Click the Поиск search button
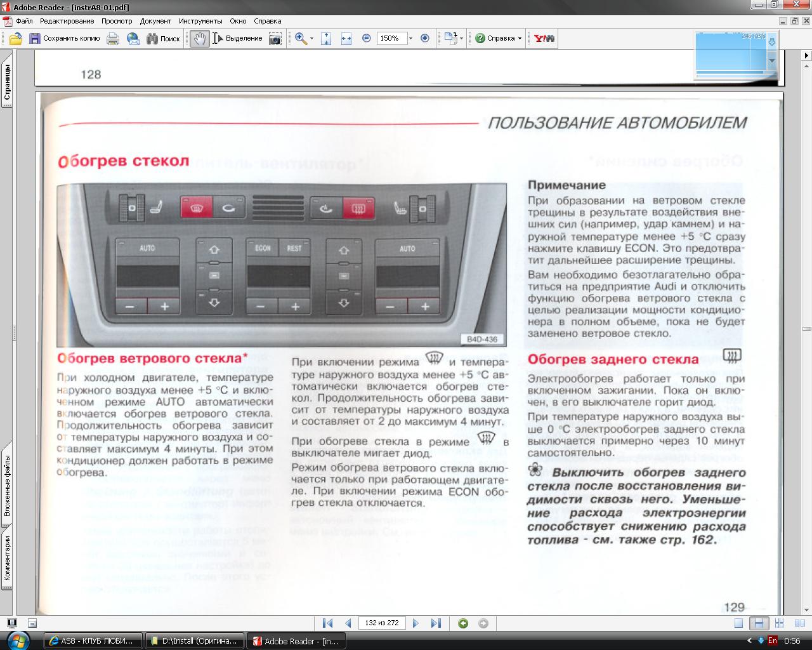812x650 pixels. pos(163,39)
